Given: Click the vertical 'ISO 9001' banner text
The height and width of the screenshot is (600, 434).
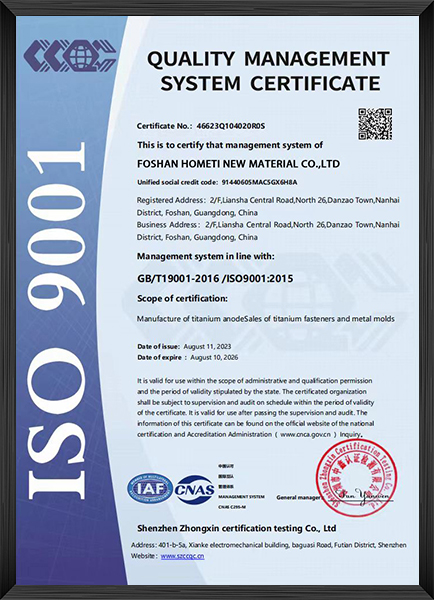Looking at the screenshot, I should pyautogui.click(x=57, y=321).
